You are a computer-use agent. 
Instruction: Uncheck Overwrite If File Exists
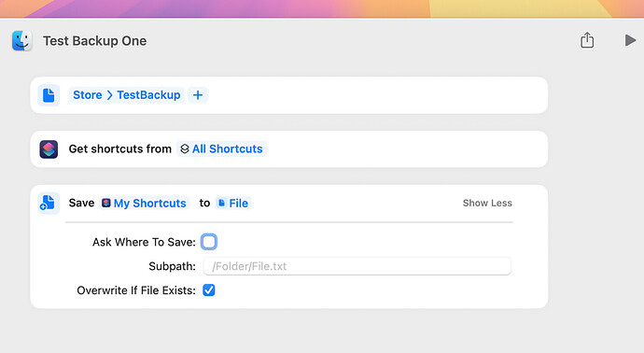tap(209, 290)
